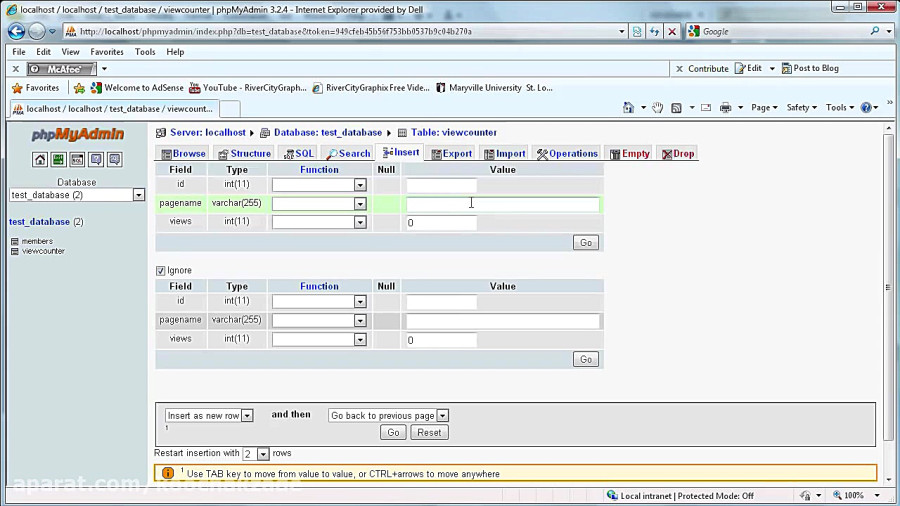Click the Read Mail icon in command bar
Screen dimensions: 900x506
click(x=706, y=108)
